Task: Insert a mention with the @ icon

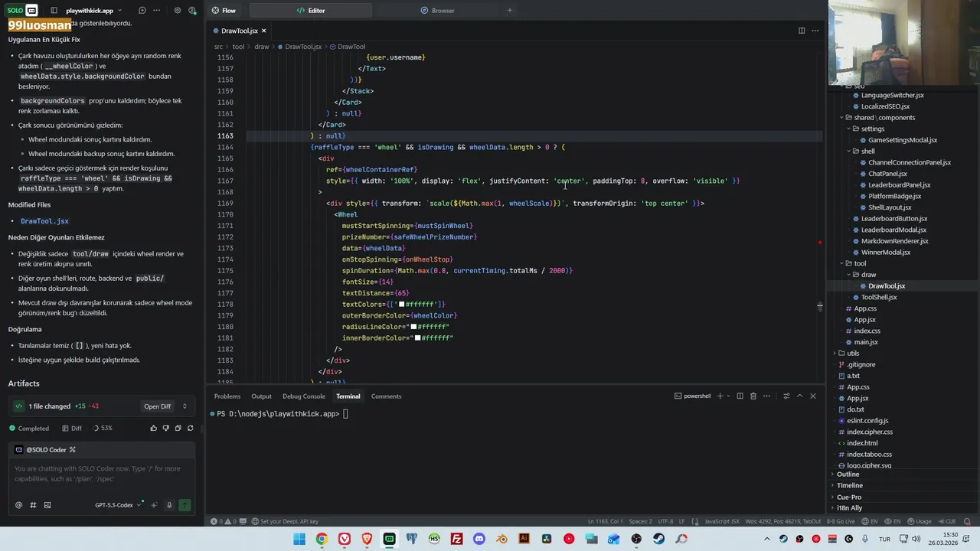Action: point(19,505)
